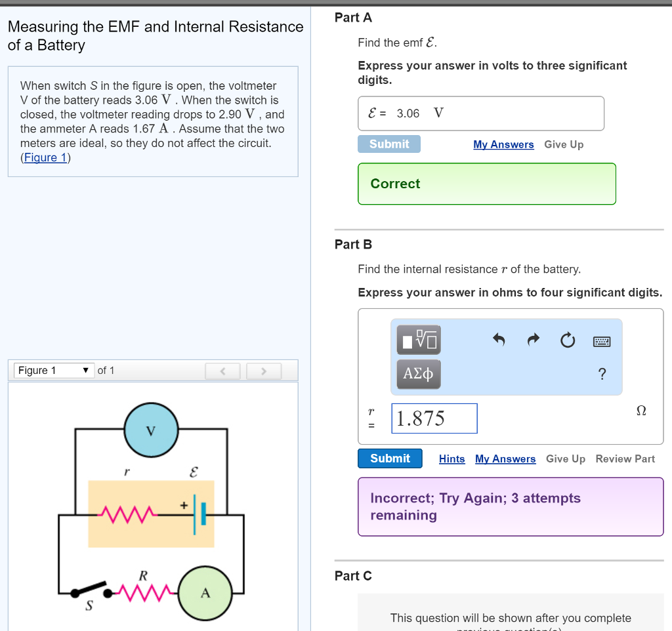Open the Figure 1 selector dropdown

[x=53, y=370]
